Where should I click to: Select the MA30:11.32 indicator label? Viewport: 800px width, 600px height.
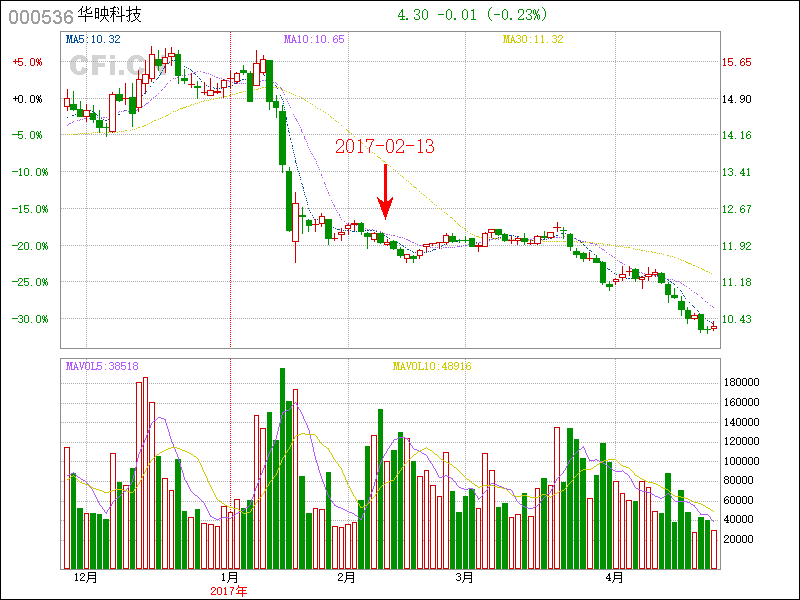533,39
